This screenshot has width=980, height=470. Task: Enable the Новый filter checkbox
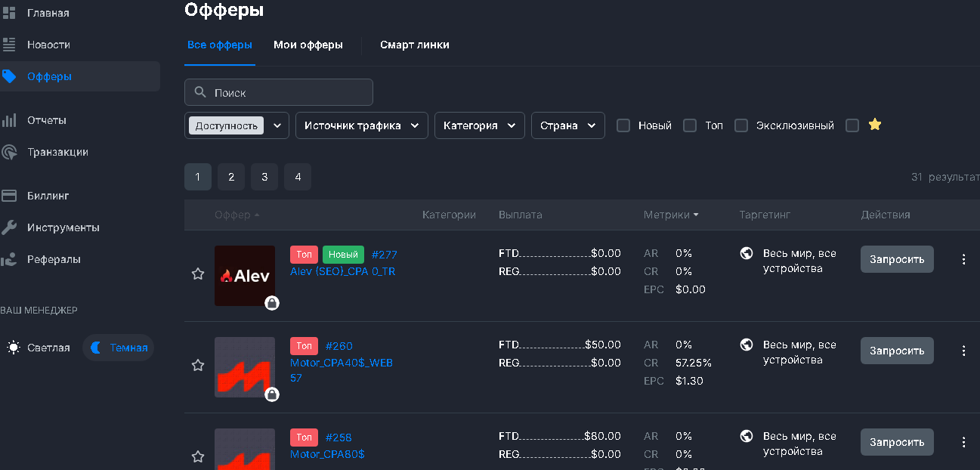[623, 125]
